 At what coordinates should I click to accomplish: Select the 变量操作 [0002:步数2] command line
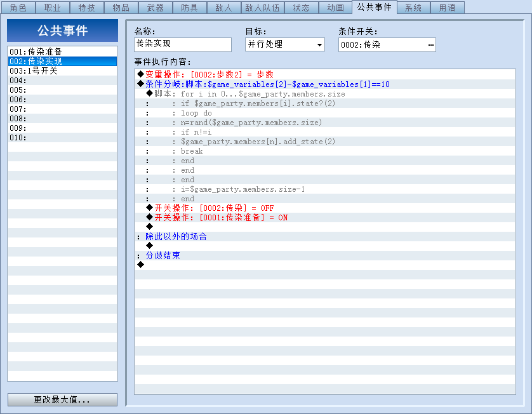pos(325,74)
